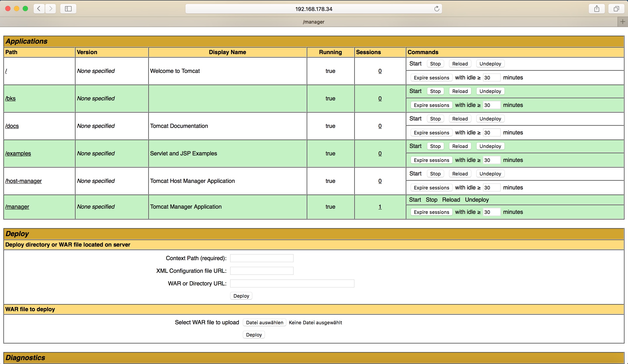Reload the /host-manager application
628x364 pixels.
pos(460,174)
